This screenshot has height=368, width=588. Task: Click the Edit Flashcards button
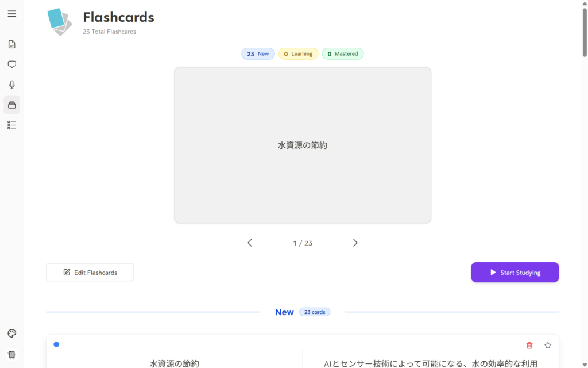coord(90,273)
